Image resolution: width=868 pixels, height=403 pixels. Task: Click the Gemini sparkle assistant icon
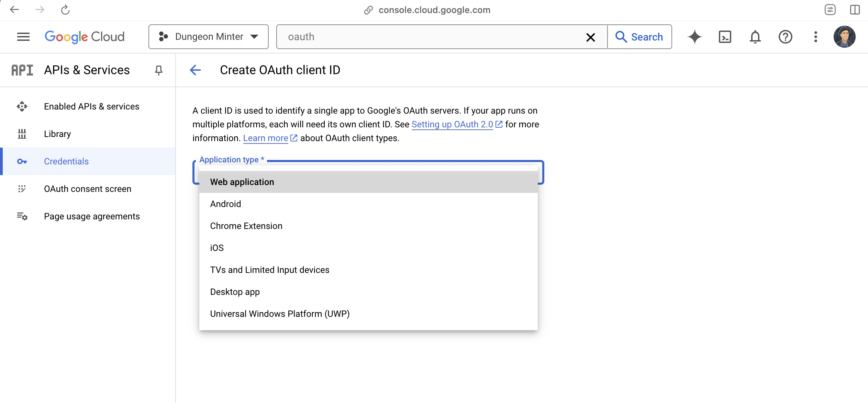[694, 37]
